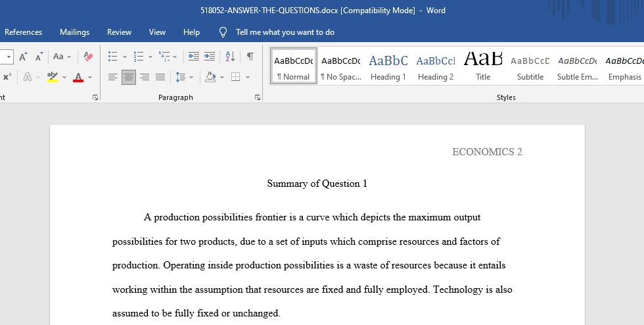
Task: Shrink font size with the smaller A icon
Action: (39, 57)
